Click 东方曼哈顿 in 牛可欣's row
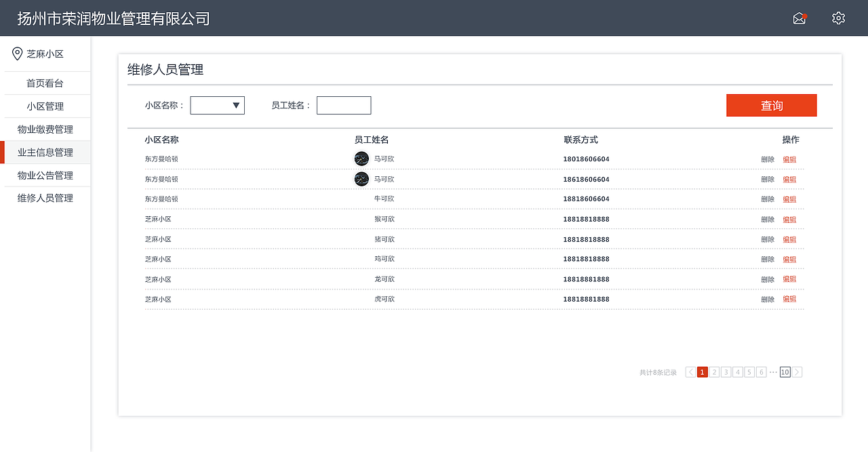Screen dimensions: 868x452 [161, 199]
